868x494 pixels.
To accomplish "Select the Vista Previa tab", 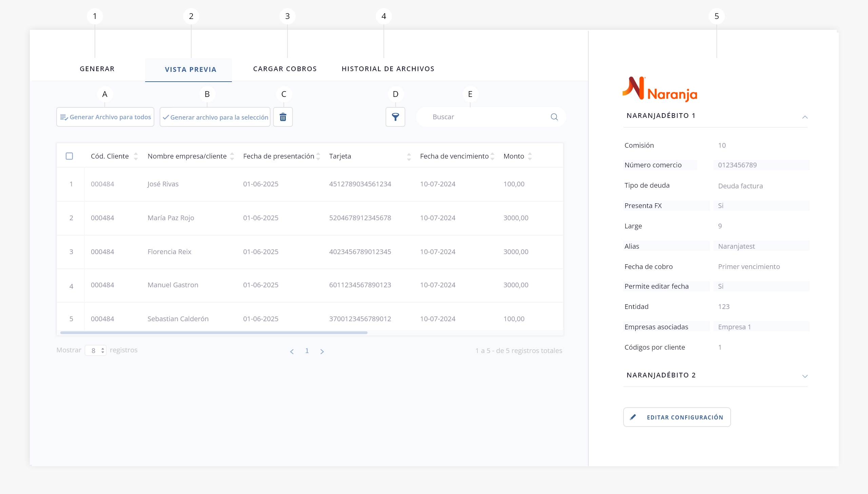I will (x=189, y=69).
